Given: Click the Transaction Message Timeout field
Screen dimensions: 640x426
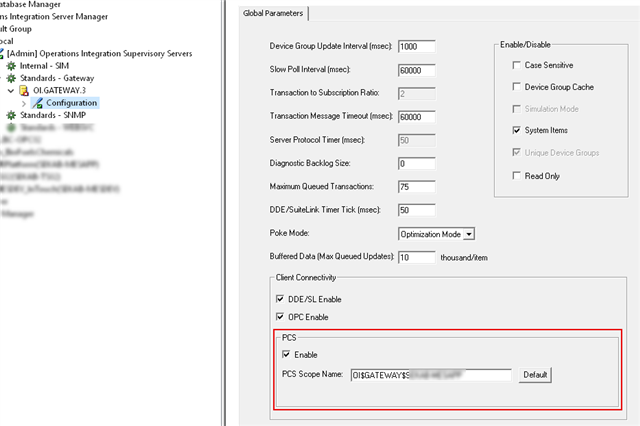Looking at the screenshot, I should click(416, 117).
